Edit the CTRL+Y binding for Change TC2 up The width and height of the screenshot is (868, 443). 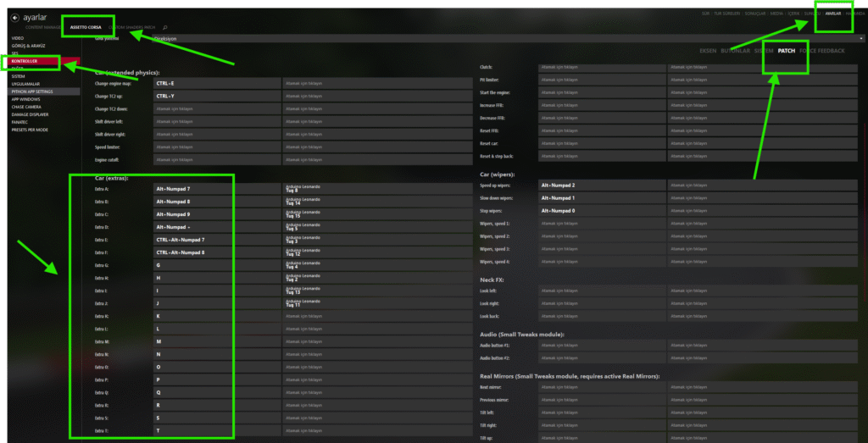tap(217, 96)
